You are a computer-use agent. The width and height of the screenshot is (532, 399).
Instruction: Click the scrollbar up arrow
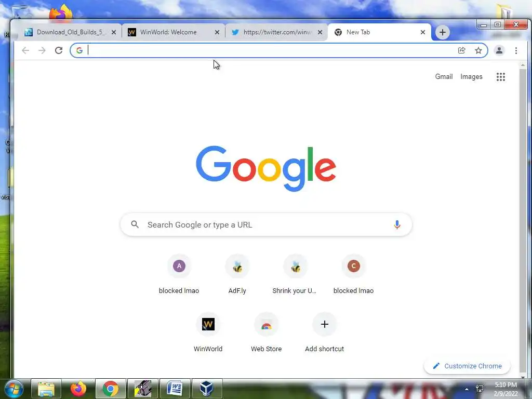click(523, 64)
